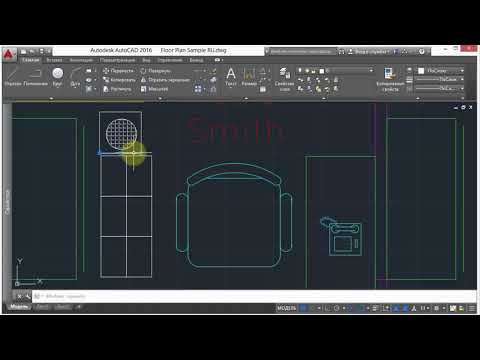480x360 pixels.
Task: Click the Move (Перенести) tool
Action: point(118,71)
